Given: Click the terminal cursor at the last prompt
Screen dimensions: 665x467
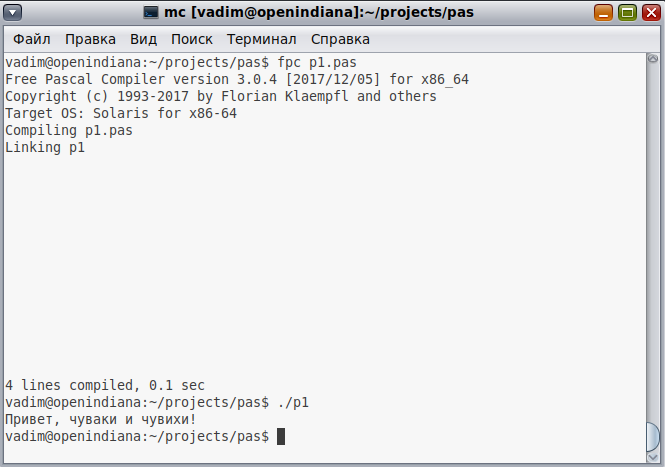Looking at the screenshot, I should (281, 437).
